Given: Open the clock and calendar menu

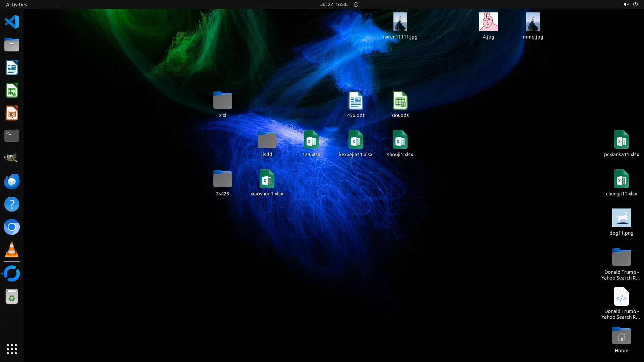Looking at the screenshot, I should [333, 4].
